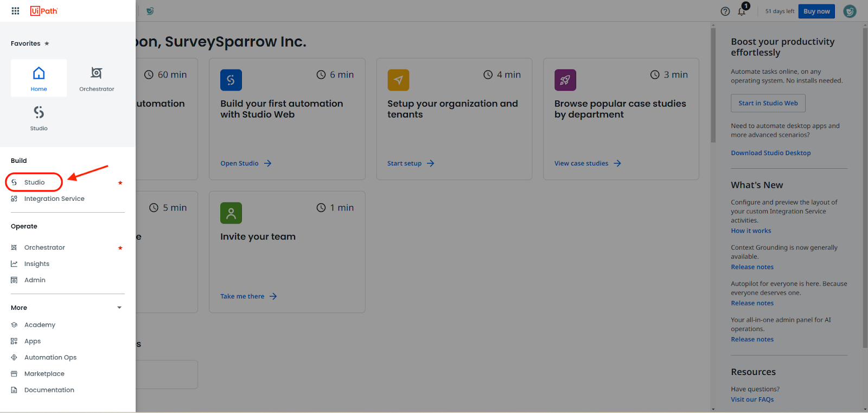Open the app launcher grid icon
Screen dimensions: 868x413
coord(15,11)
